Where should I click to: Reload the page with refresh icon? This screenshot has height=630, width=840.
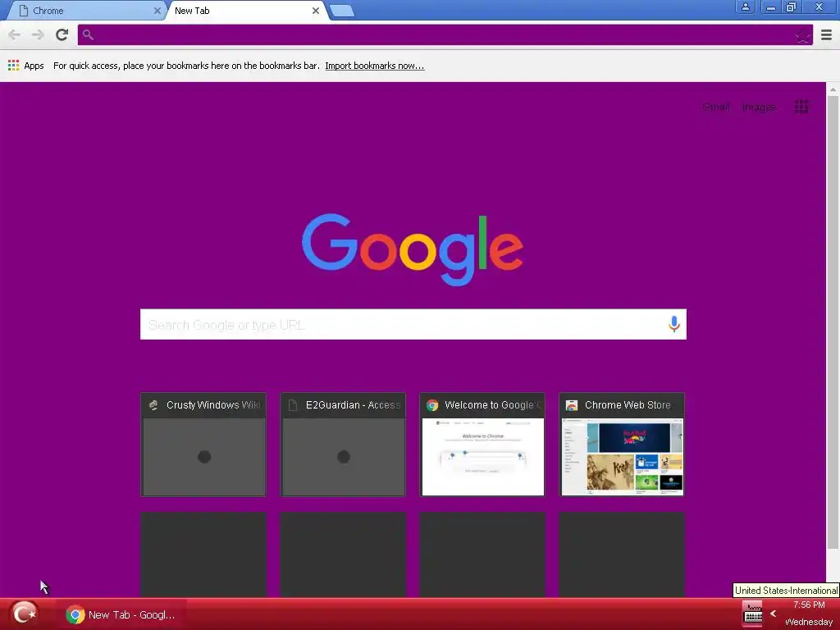coord(62,34)
